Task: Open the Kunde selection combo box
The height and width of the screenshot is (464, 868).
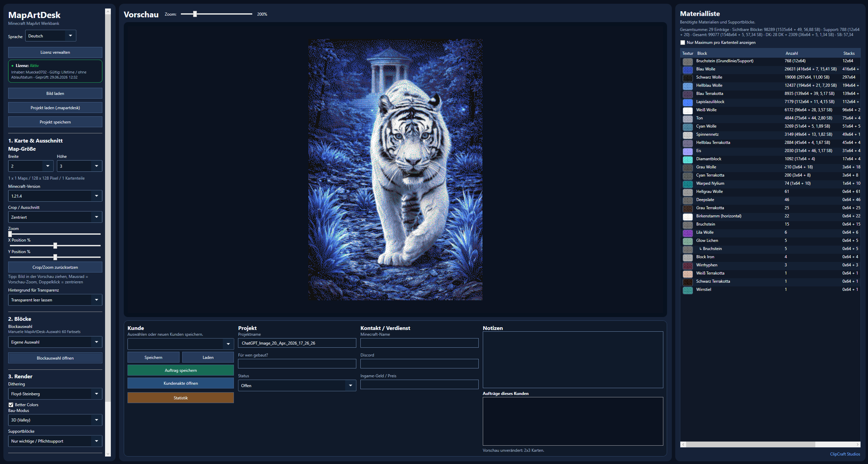Action: point(181,344)
